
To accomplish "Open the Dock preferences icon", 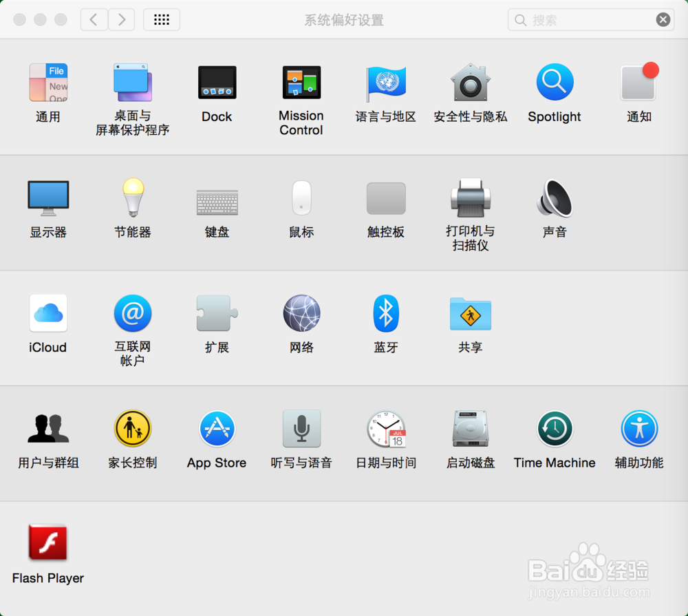I will tap(217, 83).
